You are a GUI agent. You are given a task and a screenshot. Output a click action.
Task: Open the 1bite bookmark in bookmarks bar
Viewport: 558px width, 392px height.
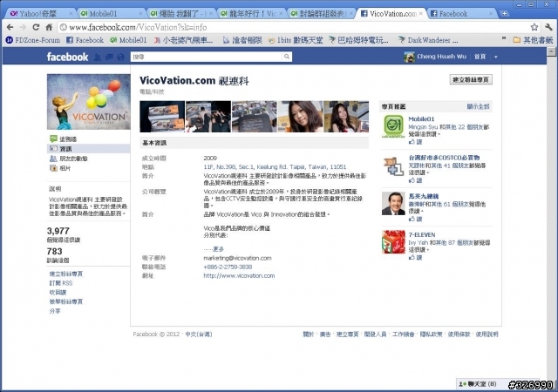pos(295,40)
